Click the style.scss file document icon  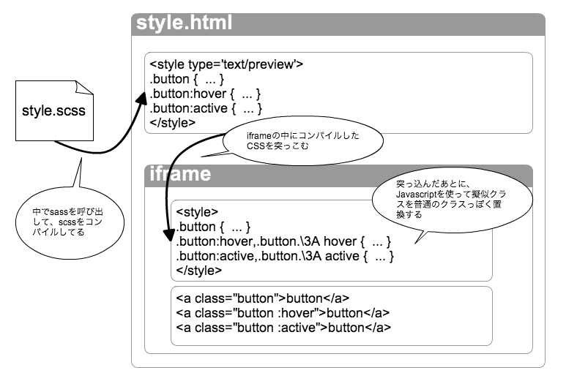pos(54,110)
